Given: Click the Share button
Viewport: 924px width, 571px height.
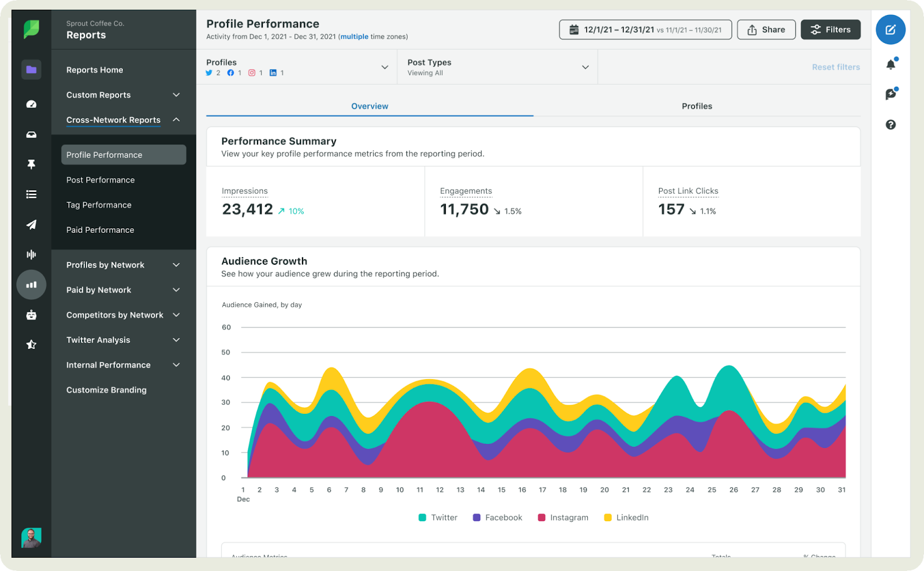Looking at the screenshot, I should pos(766,29).
